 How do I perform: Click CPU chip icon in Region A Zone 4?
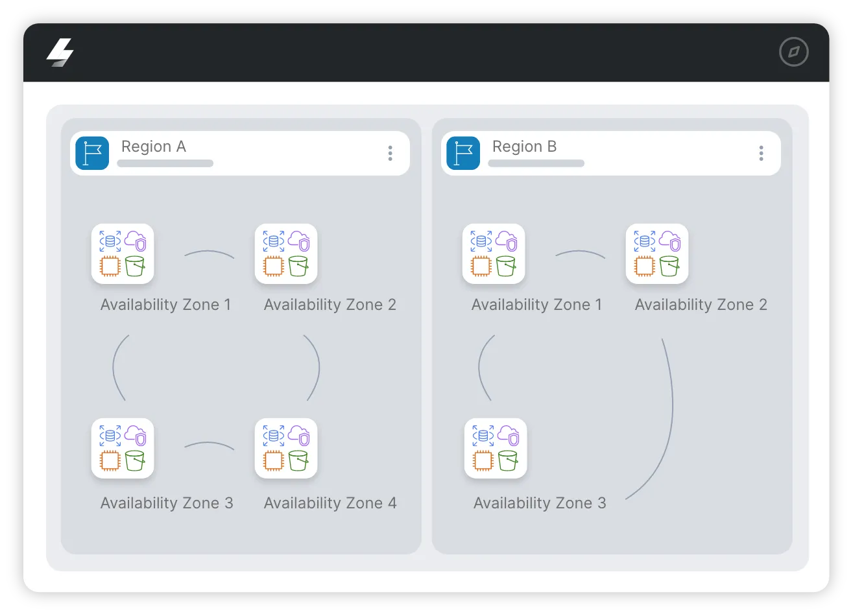point(274,460)
